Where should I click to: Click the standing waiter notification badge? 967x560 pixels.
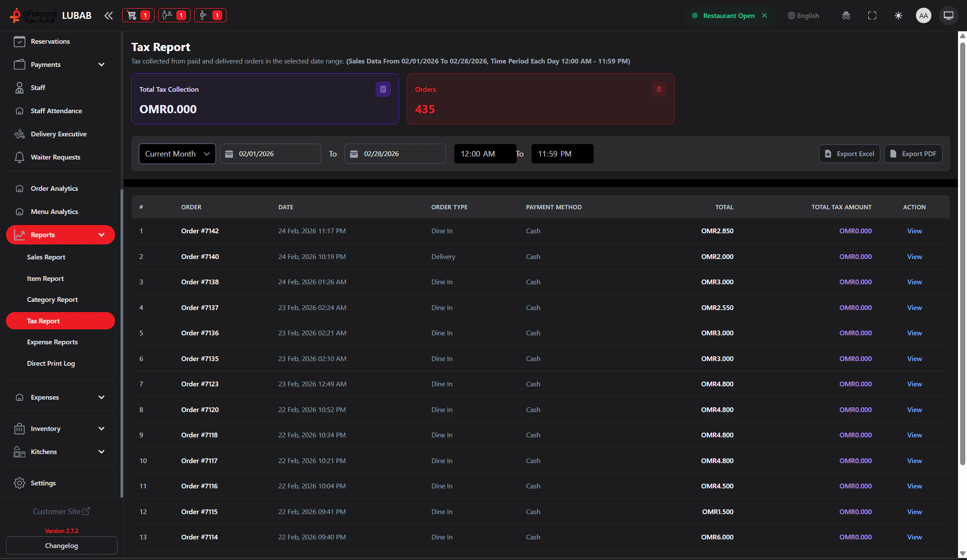click(x=210, y=15)
